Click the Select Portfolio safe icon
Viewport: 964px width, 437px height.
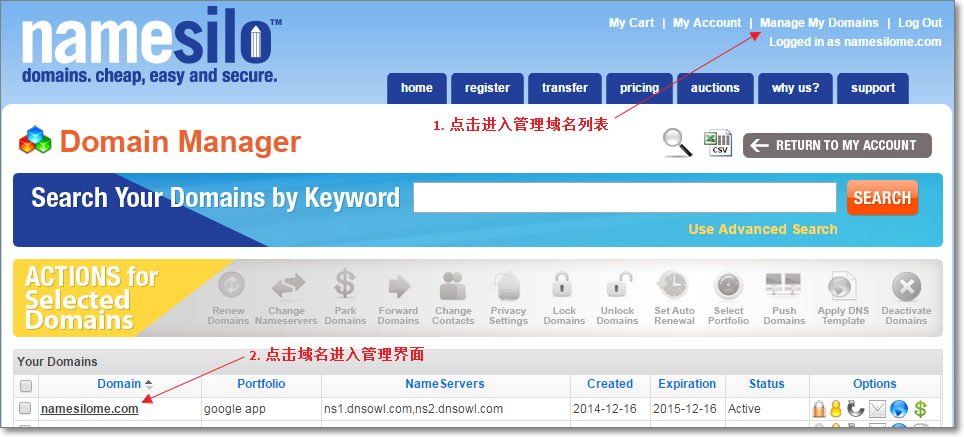[728, 286]
